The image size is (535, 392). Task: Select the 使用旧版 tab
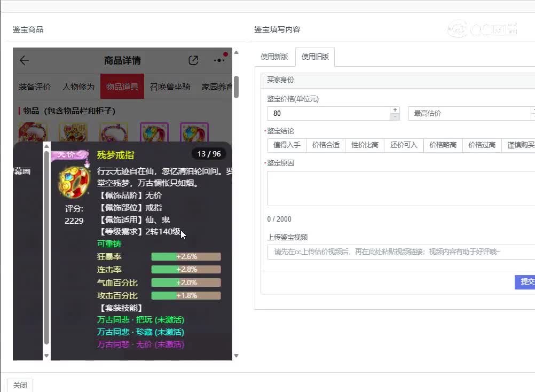315,57
